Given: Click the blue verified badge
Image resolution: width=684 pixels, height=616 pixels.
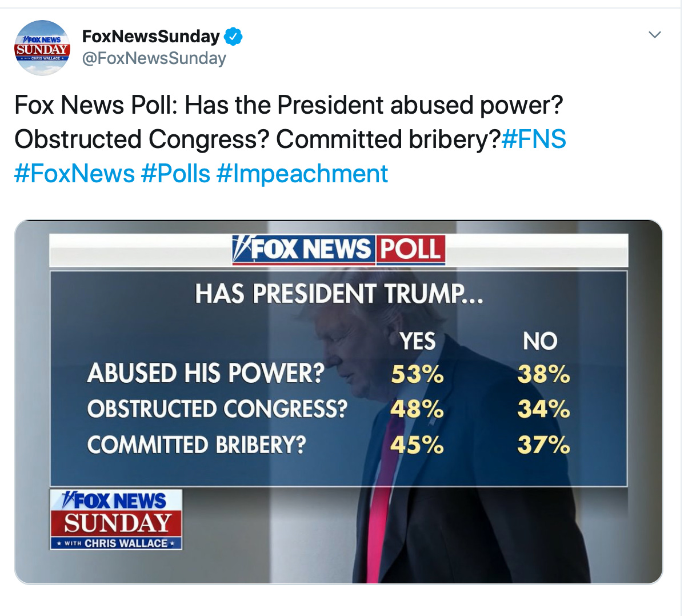Looking at the screenshot, I should coord(233,37).
